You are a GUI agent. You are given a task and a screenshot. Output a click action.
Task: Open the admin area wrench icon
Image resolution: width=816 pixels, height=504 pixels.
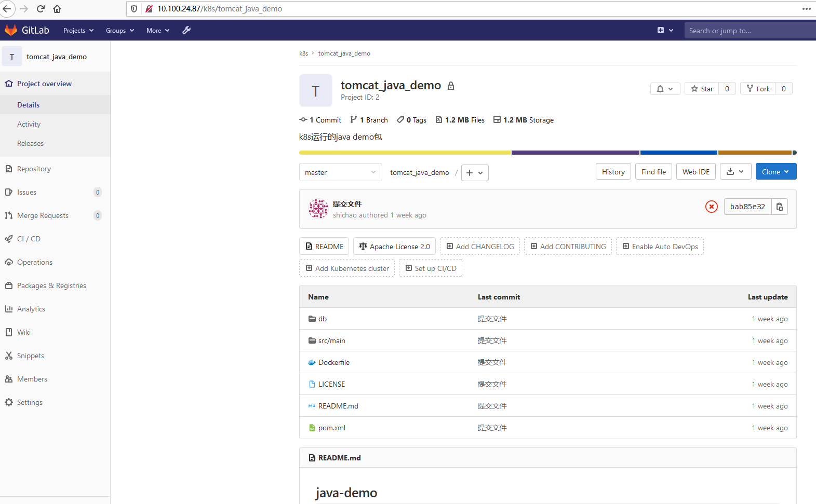(186, 30)
